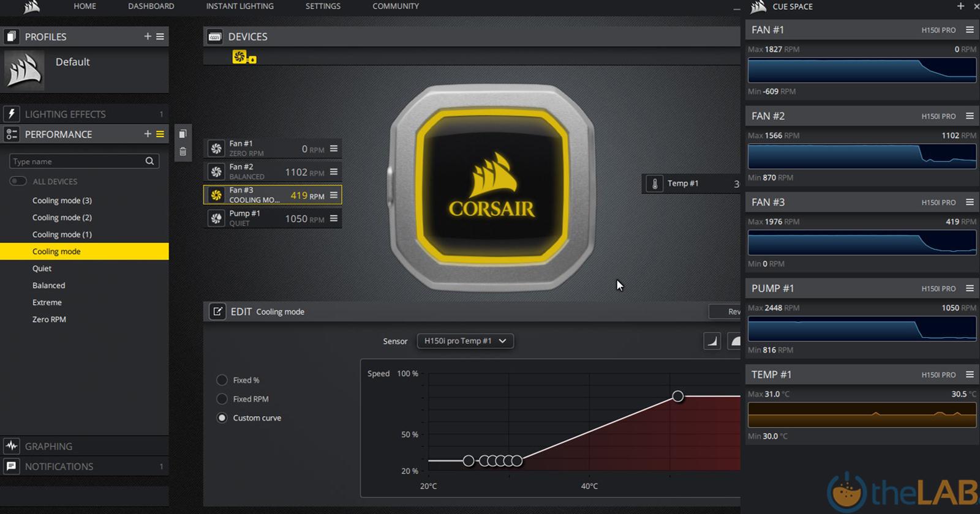Click the TEMP #1 temperature graph
The width and height of the screenshot is (980, 514).
[862, 415]
